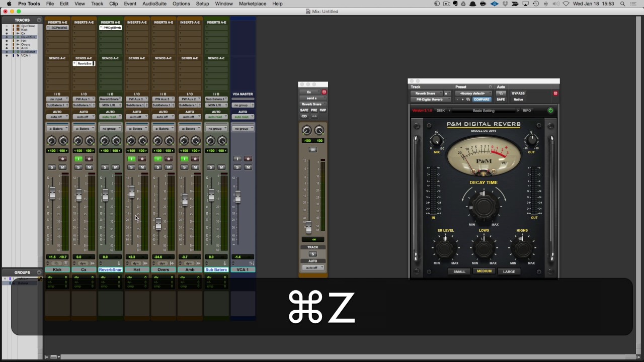This screenshot has height=362, width=644.
Task: Toggle the reverb plugin power icon
Action: coord(550,111)
